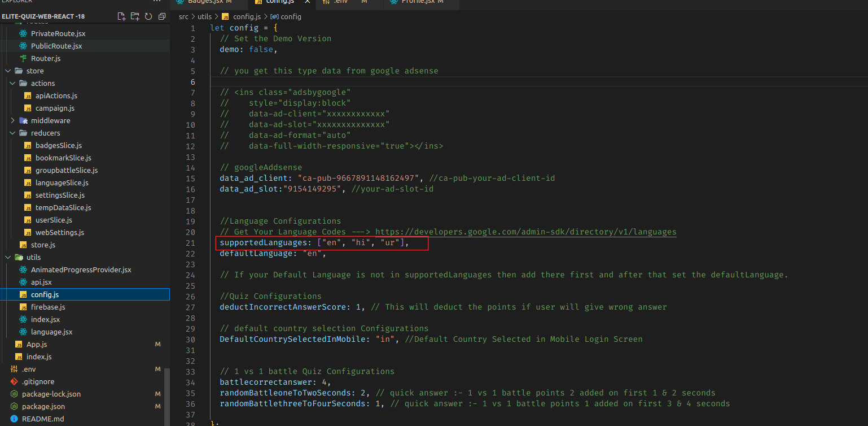Click the supportedLanguages property name
Image resolution: width=868 pixels, height=426 pixels.
pyautogui.click(x=264, y=242)
